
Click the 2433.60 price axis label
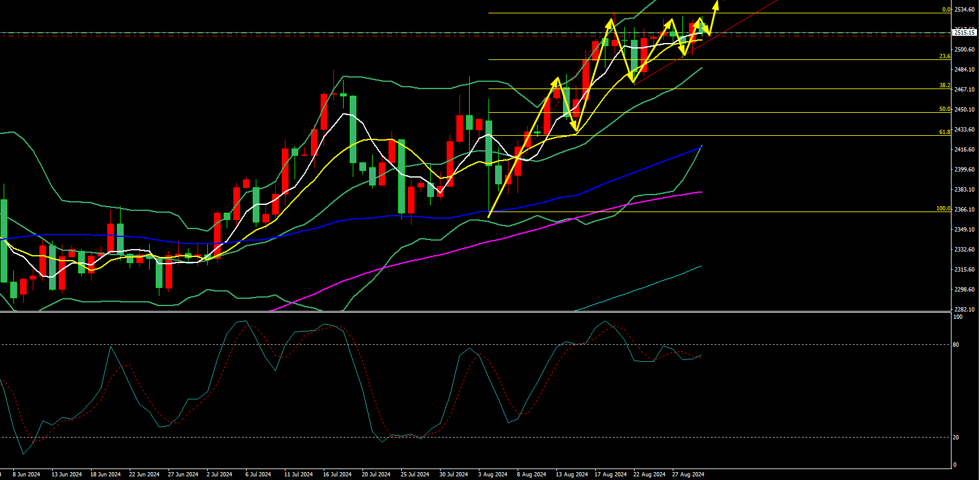(x=964, y=130)
